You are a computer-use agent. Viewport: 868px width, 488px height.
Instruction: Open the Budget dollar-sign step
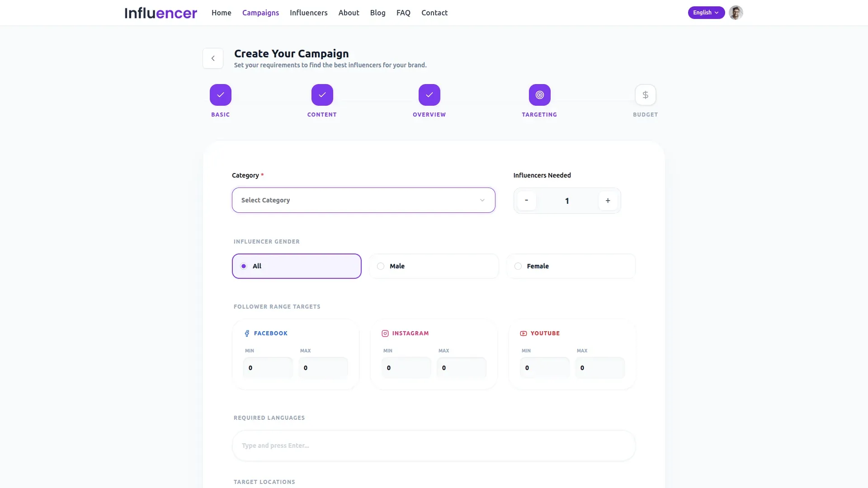click(645, 95)
